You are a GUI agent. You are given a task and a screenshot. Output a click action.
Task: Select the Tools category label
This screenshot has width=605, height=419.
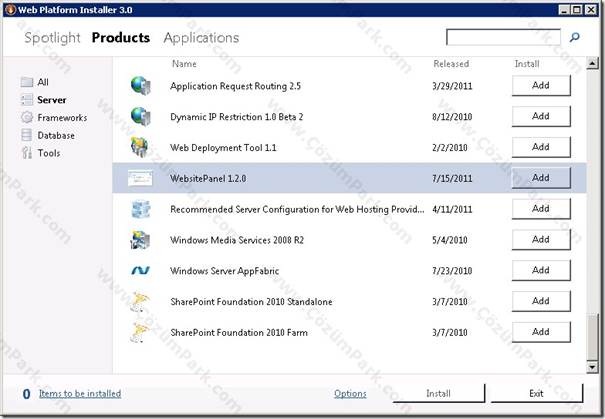click(x=49, y=153)
